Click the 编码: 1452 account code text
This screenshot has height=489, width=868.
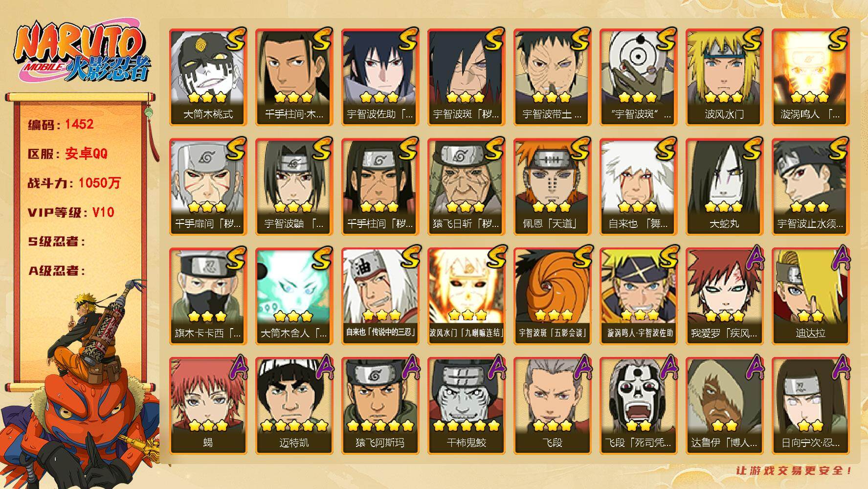[x=61, y=124]
